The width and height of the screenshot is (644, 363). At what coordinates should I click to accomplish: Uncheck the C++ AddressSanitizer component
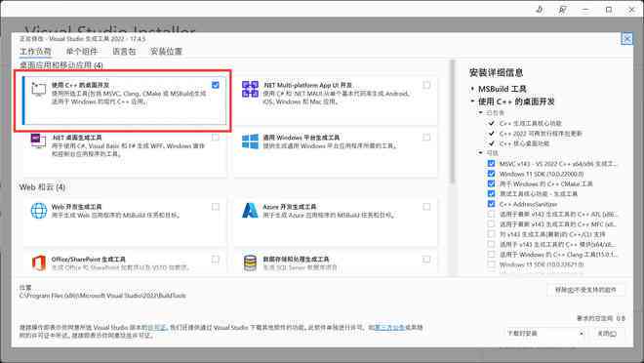pyautogui.click(x=491, y=204)
